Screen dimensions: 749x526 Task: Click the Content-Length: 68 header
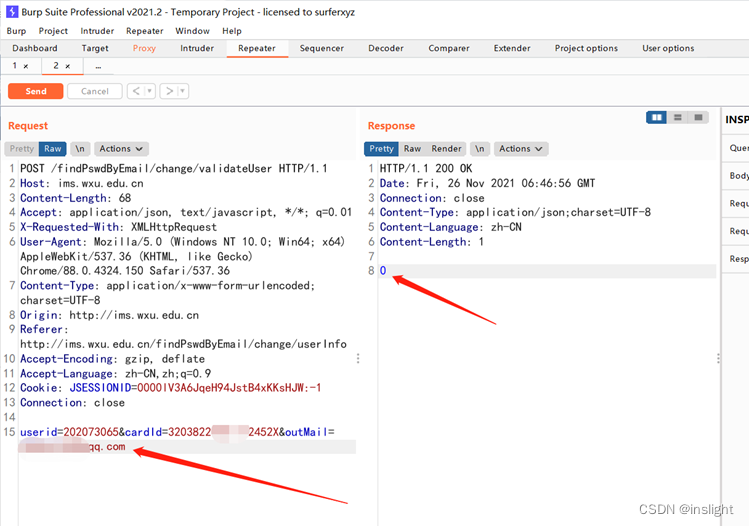pyautogui.click(x=75, y=198)
